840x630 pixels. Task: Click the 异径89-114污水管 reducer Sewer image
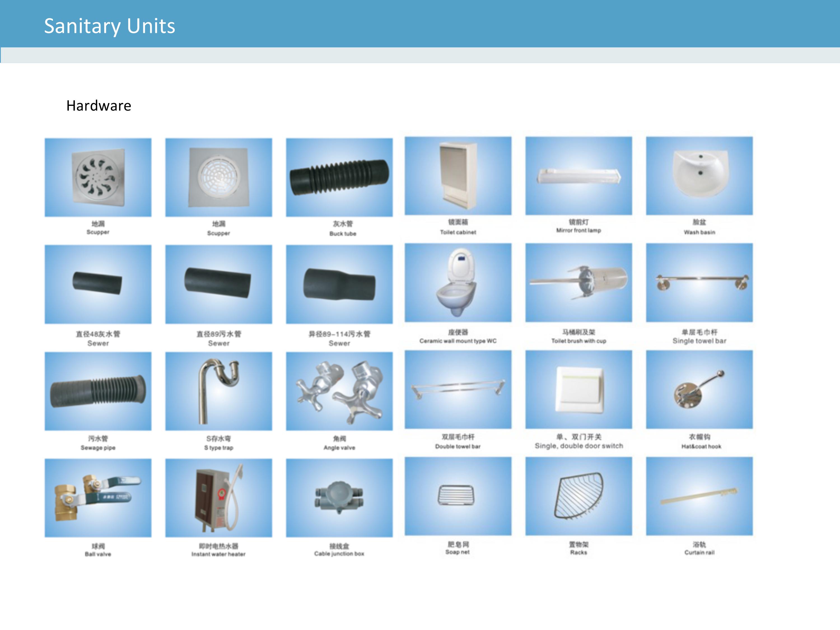pyautogui.click(x=339, y=284)
